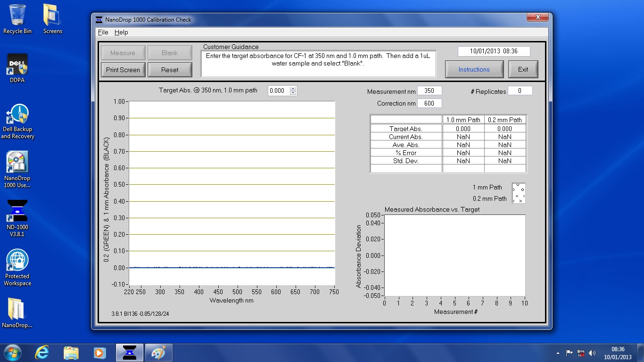Open the Action Center flag icon
This screenshot has height=362, width=644.
(569, 353)
